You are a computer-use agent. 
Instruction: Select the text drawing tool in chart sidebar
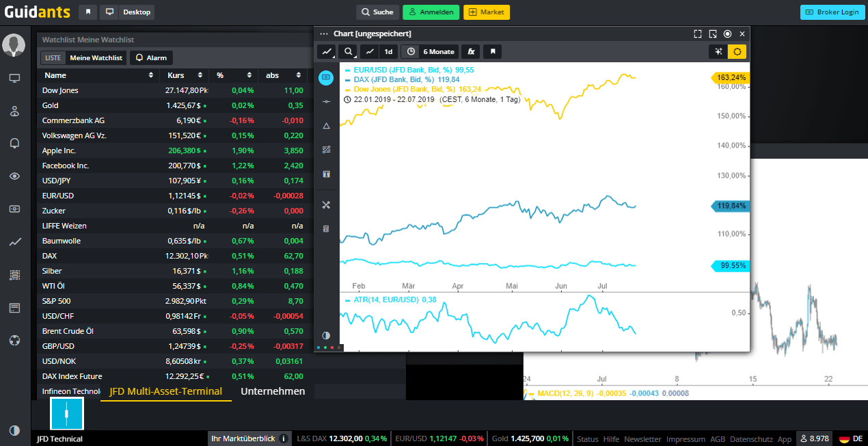(x=326, y=174)
